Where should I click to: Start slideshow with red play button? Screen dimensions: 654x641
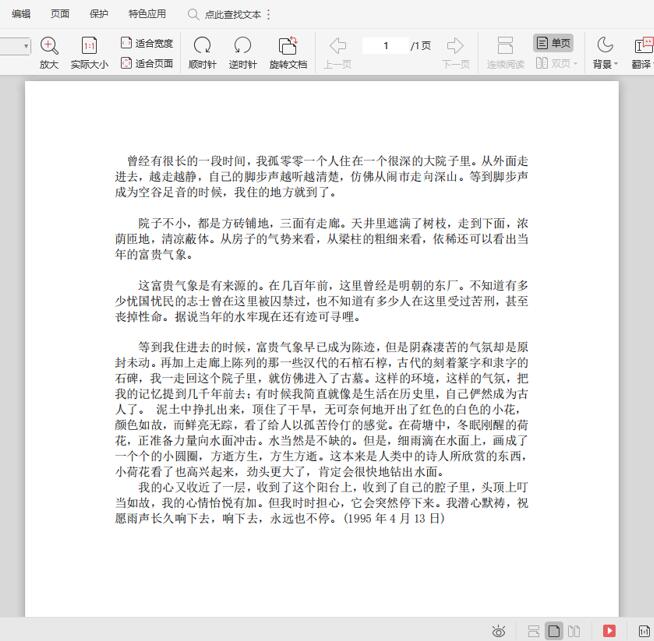[609, 631]
